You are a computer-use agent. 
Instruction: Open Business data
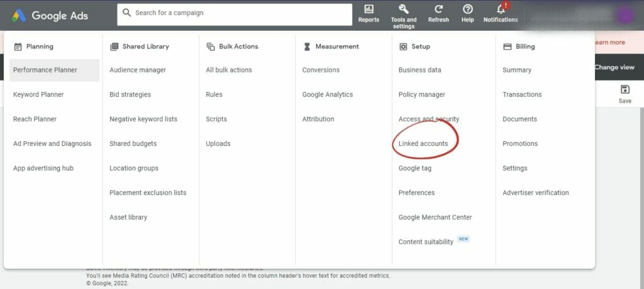[x=419, y=70]
